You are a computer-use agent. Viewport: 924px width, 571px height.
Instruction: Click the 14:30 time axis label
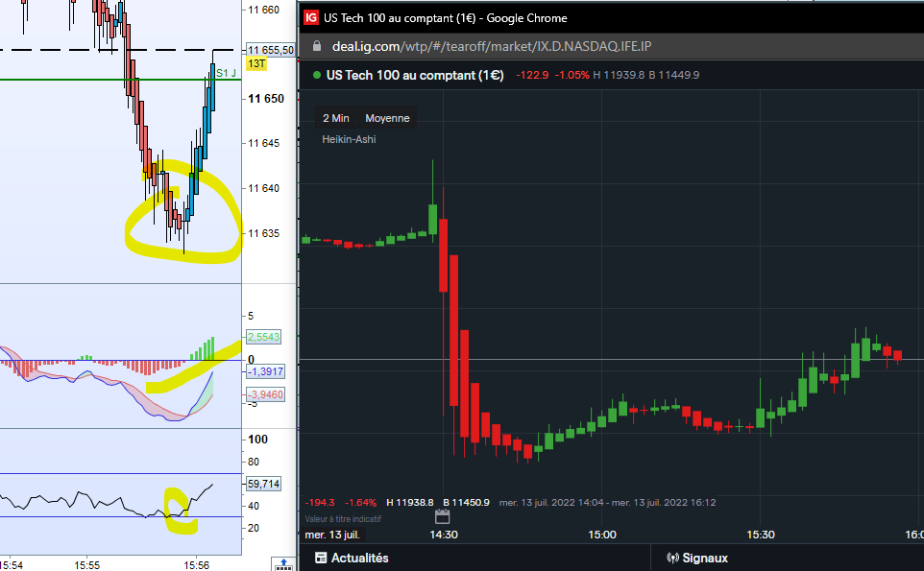click(x=444, y=535)
